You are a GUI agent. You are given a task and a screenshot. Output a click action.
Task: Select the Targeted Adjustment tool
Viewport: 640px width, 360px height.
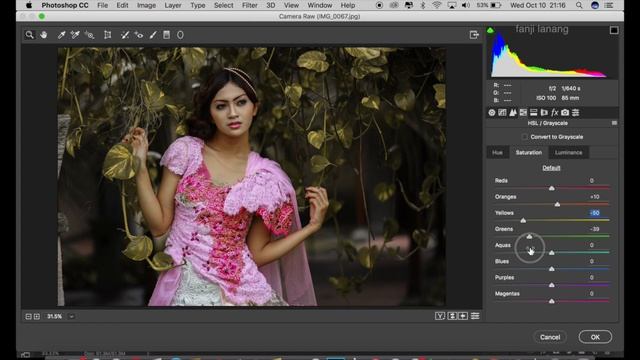point(89,35)
